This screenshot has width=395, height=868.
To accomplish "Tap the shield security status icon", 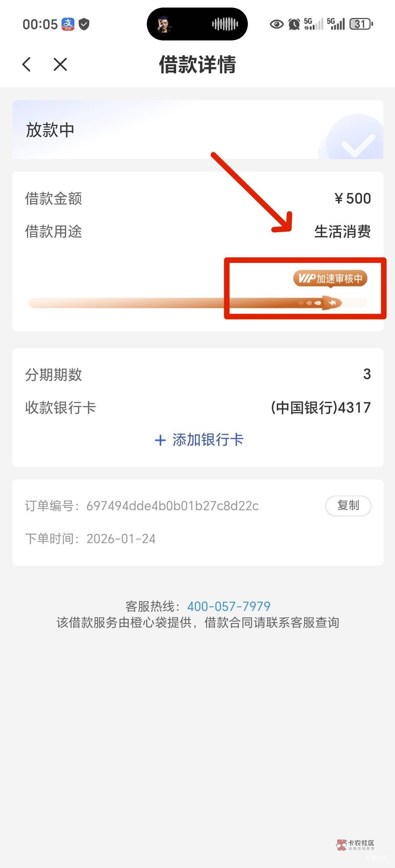I will [x=84, y=24].
